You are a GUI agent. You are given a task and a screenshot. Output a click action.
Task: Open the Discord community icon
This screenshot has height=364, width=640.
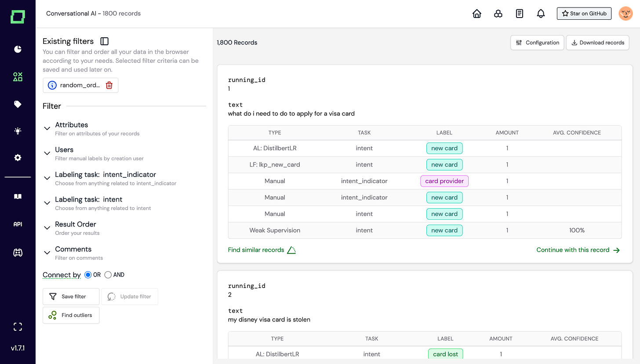pos(18,252)
